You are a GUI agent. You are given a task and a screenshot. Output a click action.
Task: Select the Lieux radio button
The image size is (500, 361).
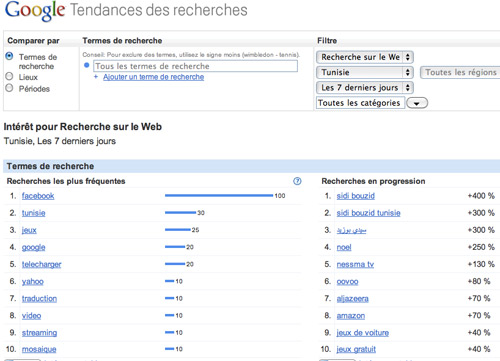[x=9, y=76]
